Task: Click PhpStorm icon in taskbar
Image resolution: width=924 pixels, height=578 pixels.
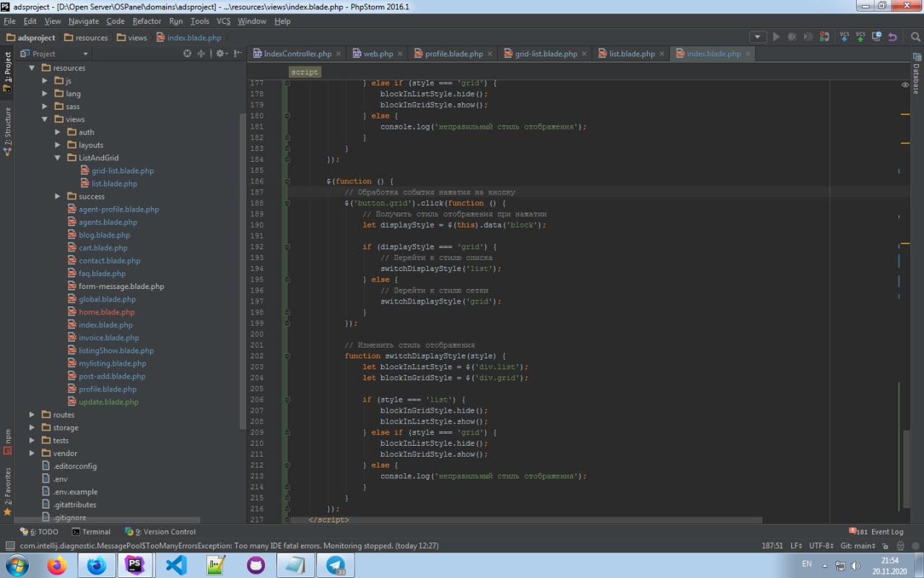Action: pyautogui.click(x=136, y=565)
